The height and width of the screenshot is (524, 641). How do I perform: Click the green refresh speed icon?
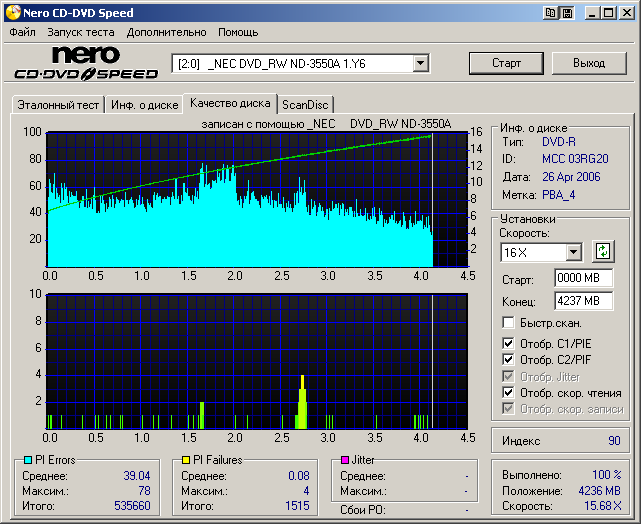(603, 252)
